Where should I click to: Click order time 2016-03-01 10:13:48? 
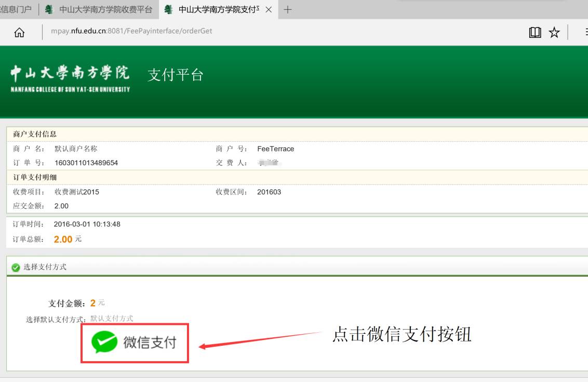coord(87,224)
